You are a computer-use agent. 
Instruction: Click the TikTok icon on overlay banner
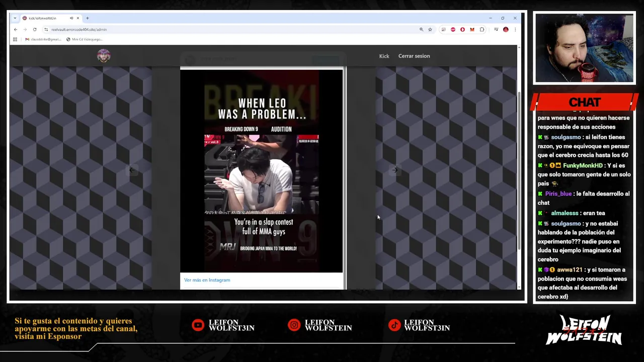(394, 325)
